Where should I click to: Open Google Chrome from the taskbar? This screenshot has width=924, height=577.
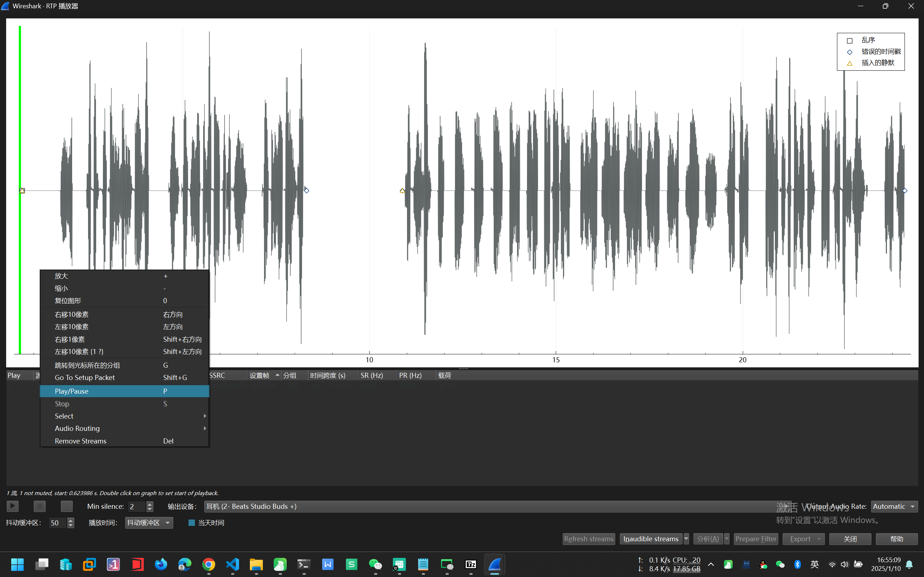[x=208, y=564]
